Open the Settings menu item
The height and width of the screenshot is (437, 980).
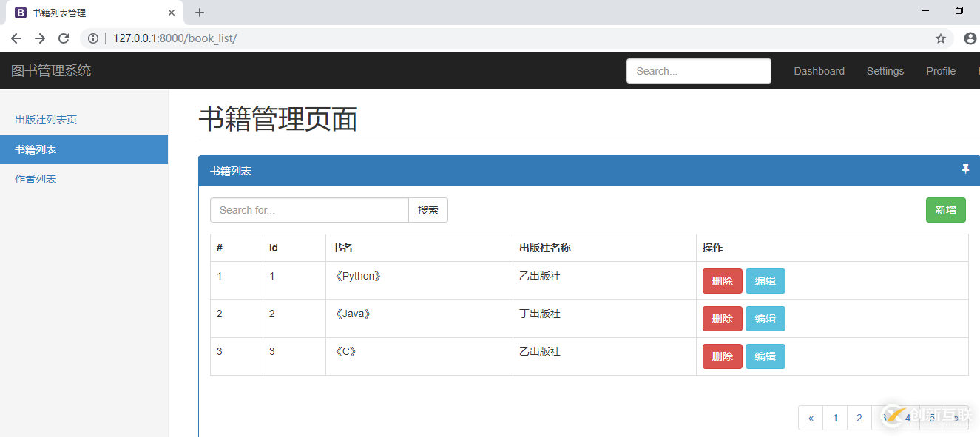coord(885,71)
